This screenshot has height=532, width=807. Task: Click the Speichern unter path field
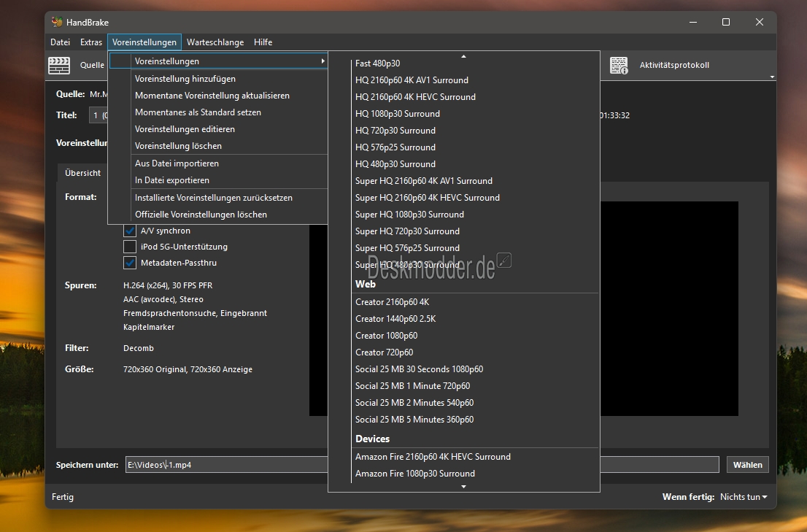(422, 465)
